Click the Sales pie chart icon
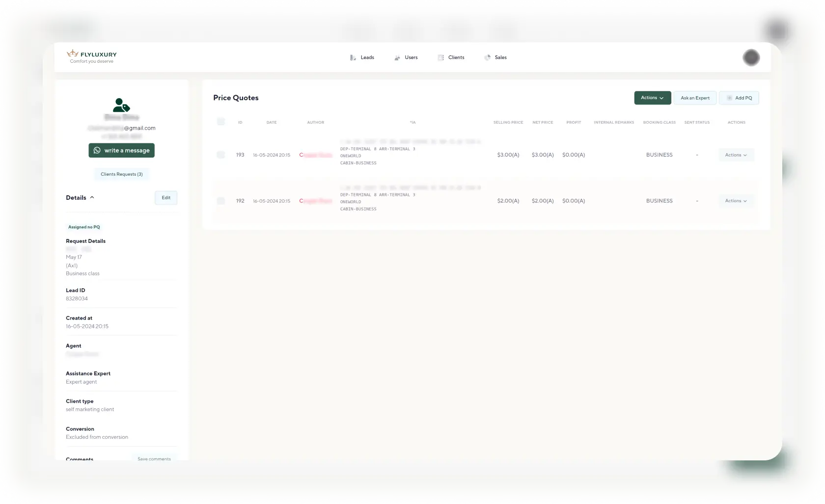The image size is (825, 504). pos(487,57)
